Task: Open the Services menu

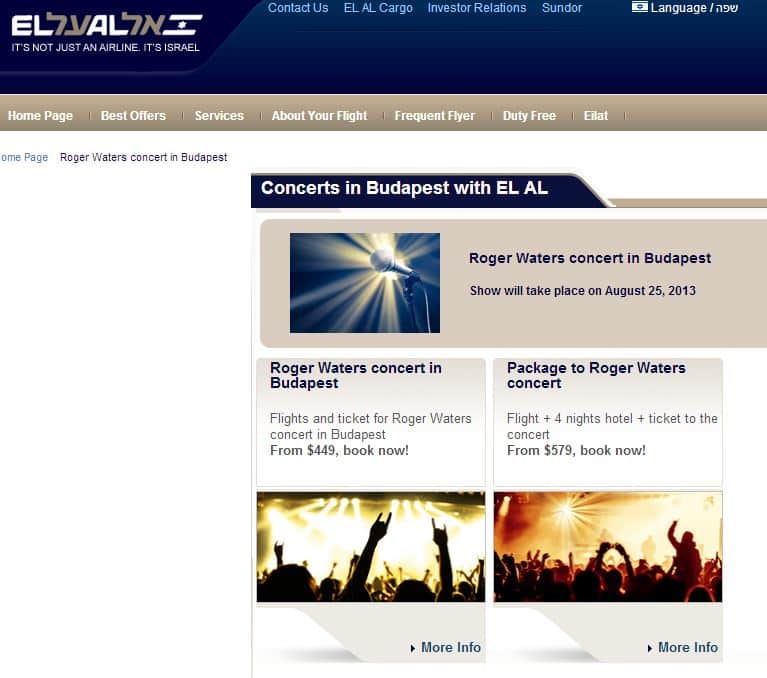Action: (219, 116)
